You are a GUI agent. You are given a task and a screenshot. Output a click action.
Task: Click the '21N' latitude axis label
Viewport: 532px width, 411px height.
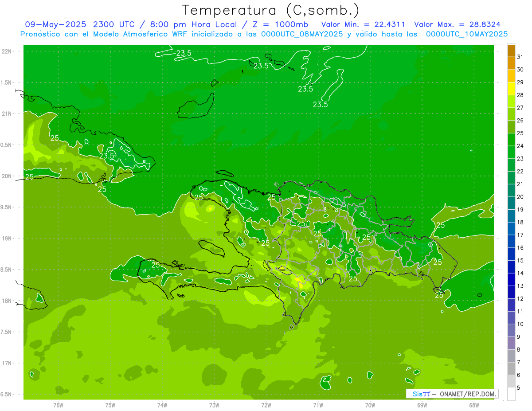click(x=7, y=114)
